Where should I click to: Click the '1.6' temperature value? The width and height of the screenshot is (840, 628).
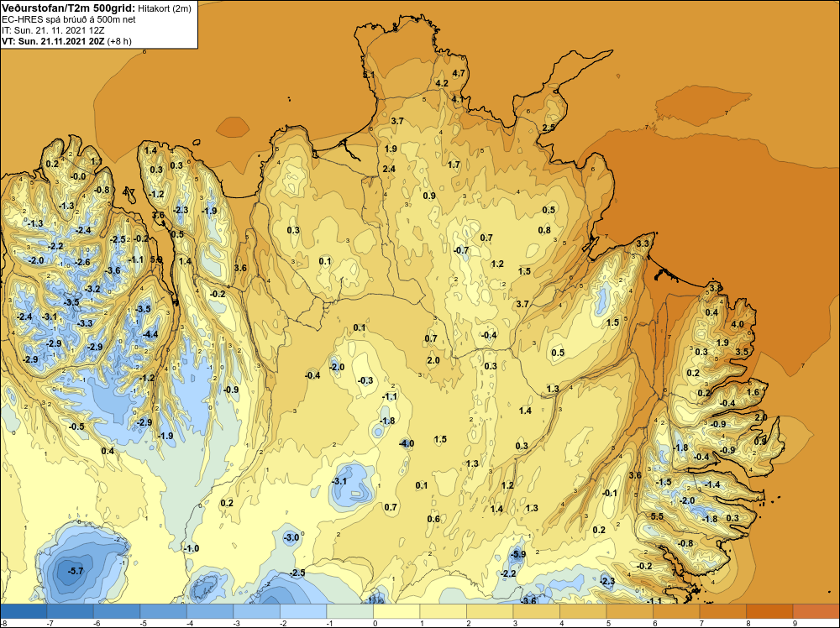[753, 392]
